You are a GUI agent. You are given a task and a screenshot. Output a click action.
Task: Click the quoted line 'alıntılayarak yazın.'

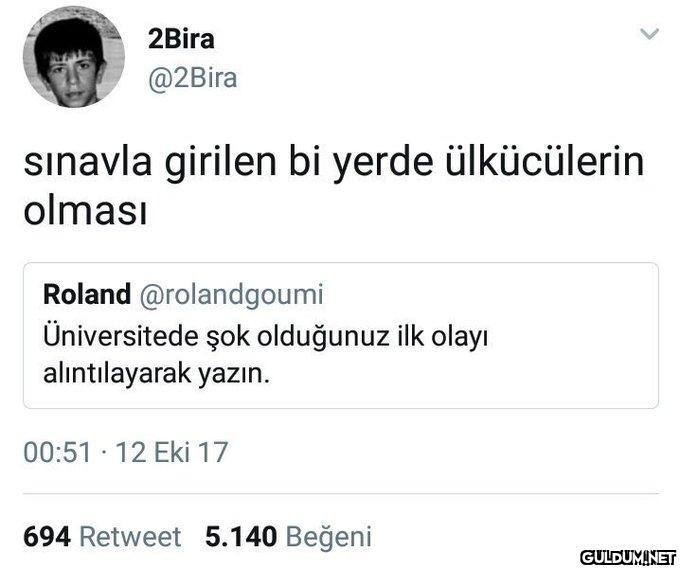[x=157, y=374]
